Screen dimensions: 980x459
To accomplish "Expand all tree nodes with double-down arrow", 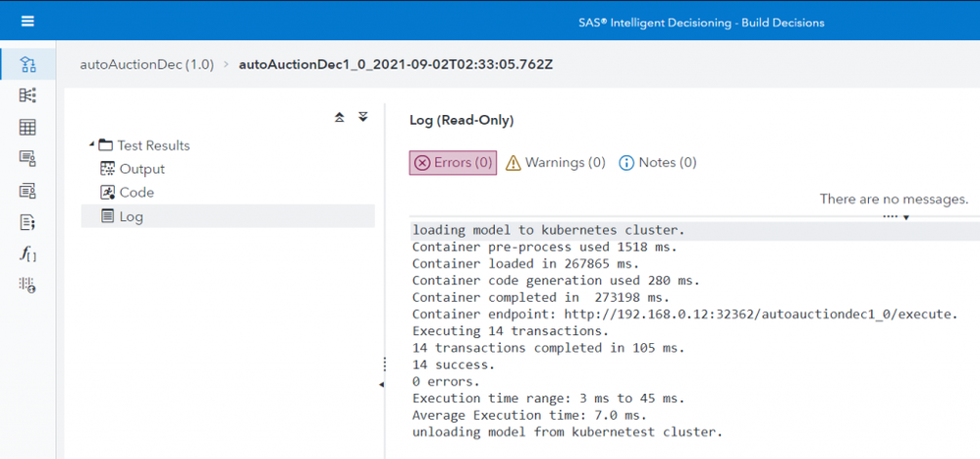I will click(363, 118).
